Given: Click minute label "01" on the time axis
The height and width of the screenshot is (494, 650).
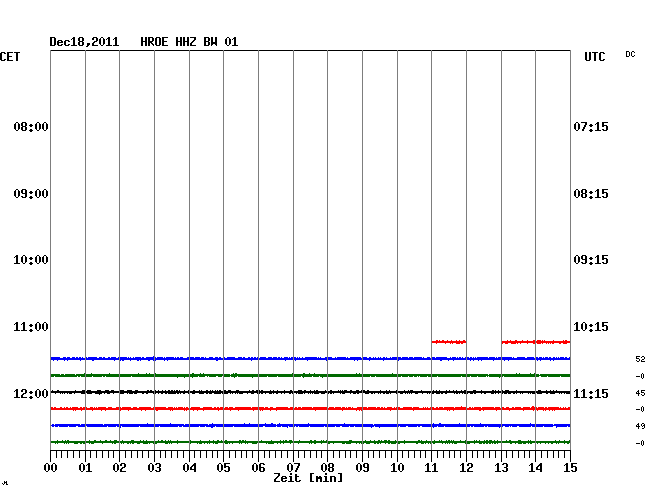Looking at the screenshot, I should tap(85, 468).
